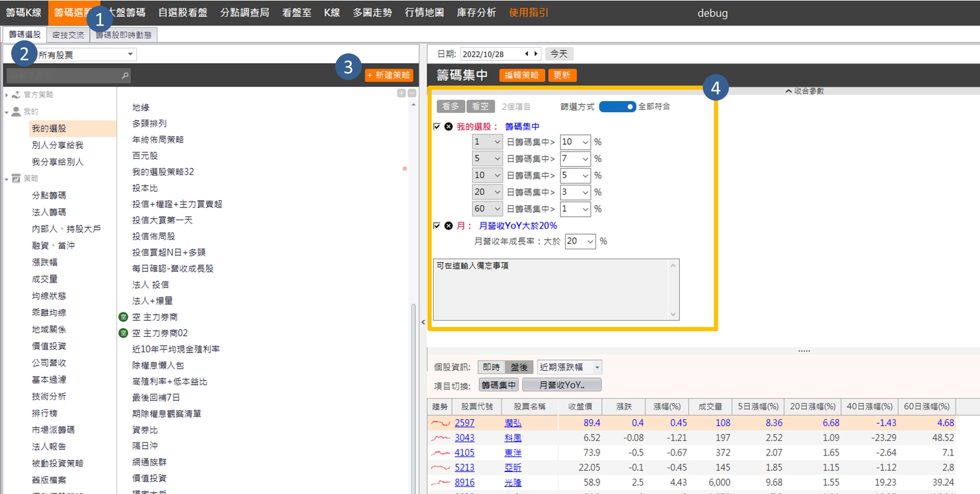The height and width of the screenshot is (494, 980).
Task: Click trend sparkline for stock 4105
Action: click(x=440, y=452)
